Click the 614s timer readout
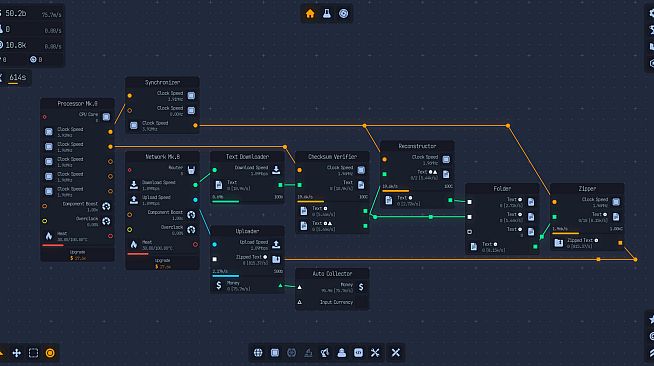Screen dimensions: 654x366 pos(18,77)
